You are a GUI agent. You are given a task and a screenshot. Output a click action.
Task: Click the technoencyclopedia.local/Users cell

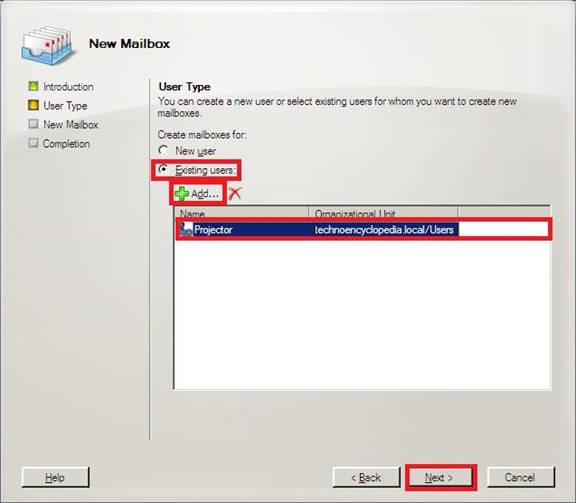384,230
